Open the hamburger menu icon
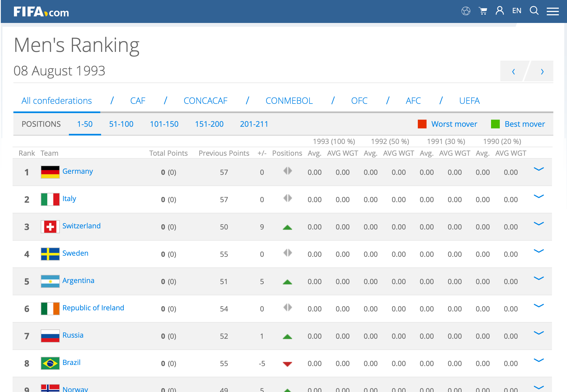Image resolution: width=567 pixels, height=392 pixels. coord(553,11)
